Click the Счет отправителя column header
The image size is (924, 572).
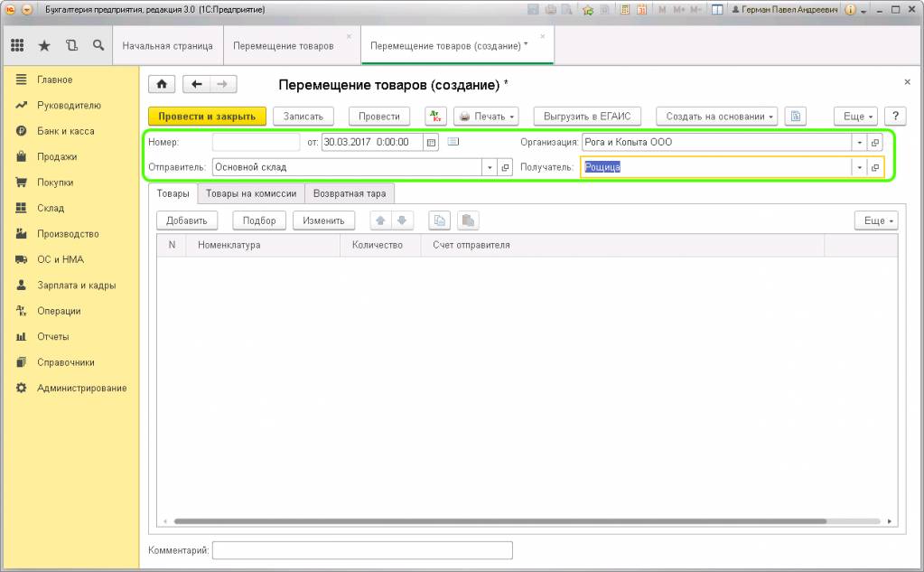(622, 245)
